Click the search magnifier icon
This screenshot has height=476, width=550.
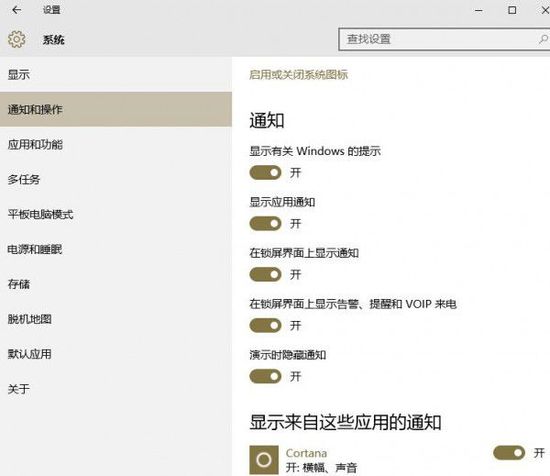(x=543, y=39)
